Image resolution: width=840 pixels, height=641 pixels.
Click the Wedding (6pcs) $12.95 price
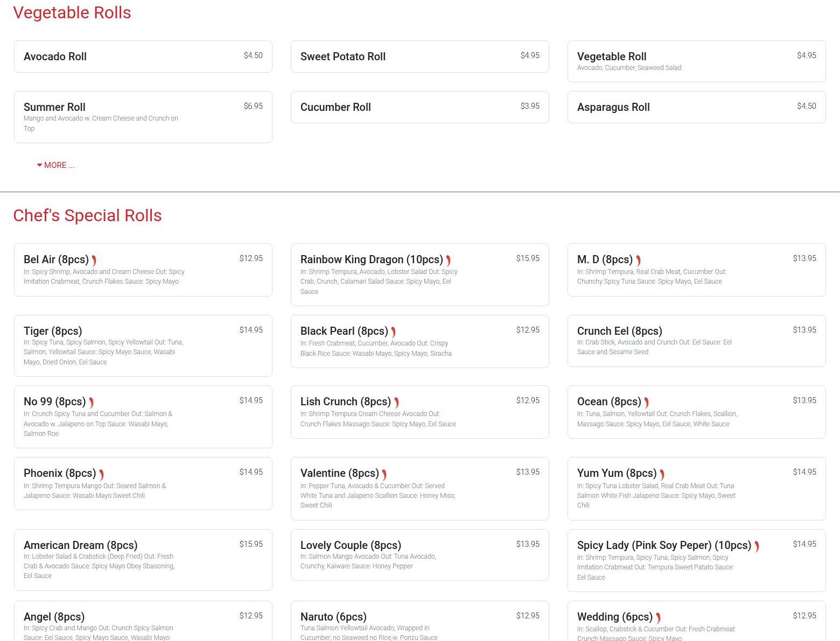[804, 616]
